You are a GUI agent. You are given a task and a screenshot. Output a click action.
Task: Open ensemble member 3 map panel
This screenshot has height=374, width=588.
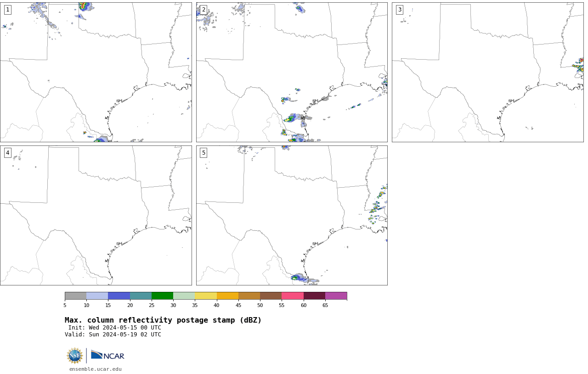pos(487,72)
